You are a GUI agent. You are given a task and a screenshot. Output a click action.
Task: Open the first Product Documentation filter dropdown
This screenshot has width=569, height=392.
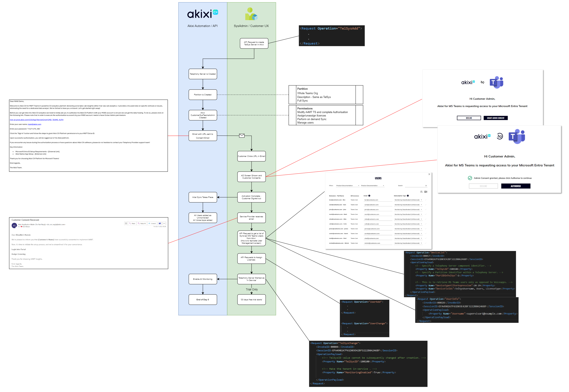tap(347, 186)
